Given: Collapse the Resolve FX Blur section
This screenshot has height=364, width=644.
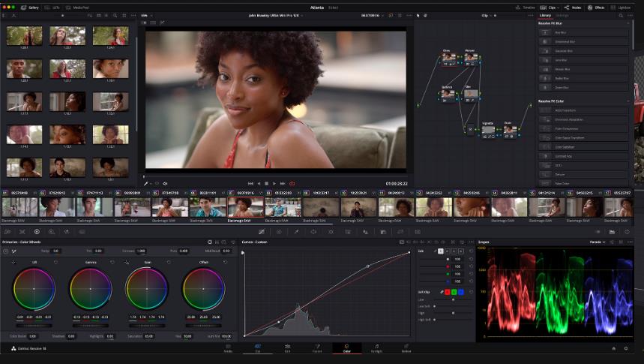Looking at the screenshot, I should 627,23.
